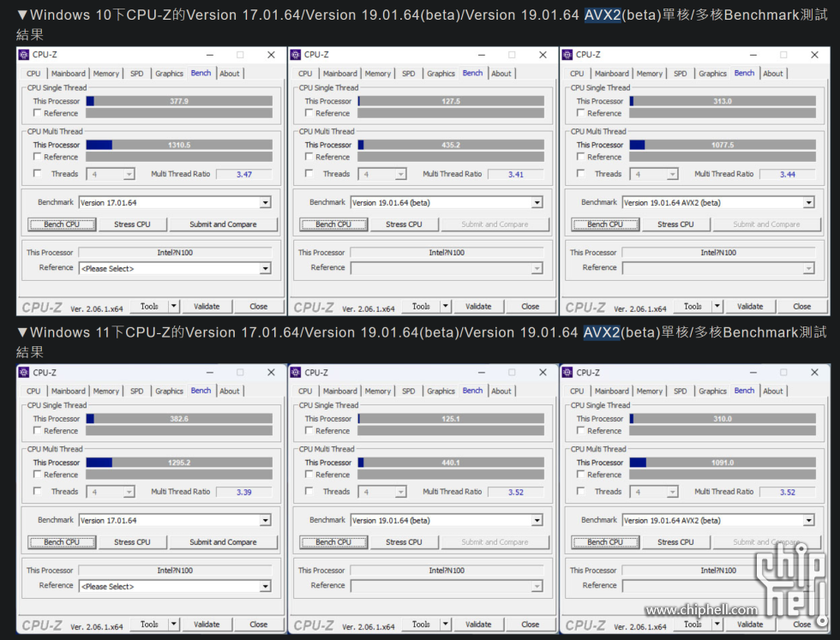Open Tools arrow menu in window scoring 377.9
The height and width of the screenshot is (640, 840).
pyautogui.click(x=173, y=307)
